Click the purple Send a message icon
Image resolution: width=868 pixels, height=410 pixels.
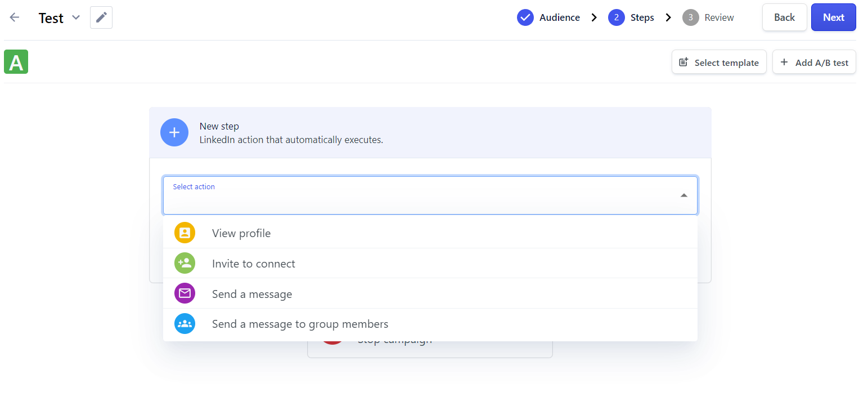185,294
